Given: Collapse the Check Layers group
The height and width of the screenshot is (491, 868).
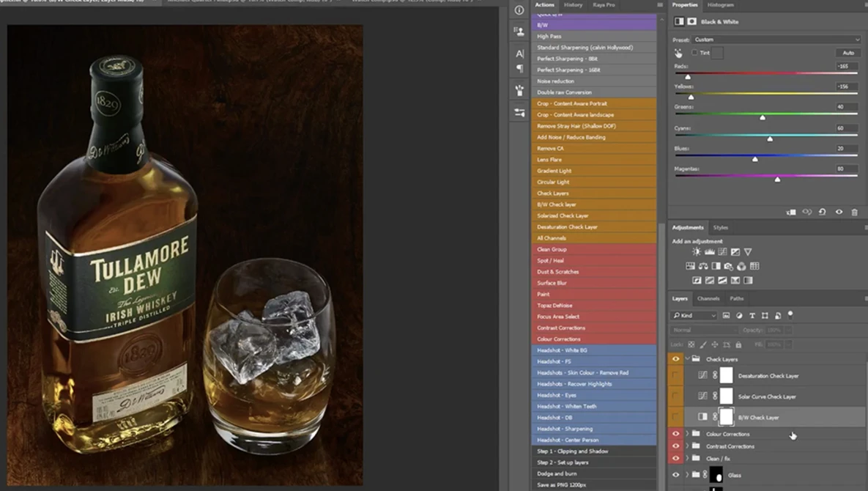Looking at the screenshot, I should pyautogui.click(x=687, y=359).
